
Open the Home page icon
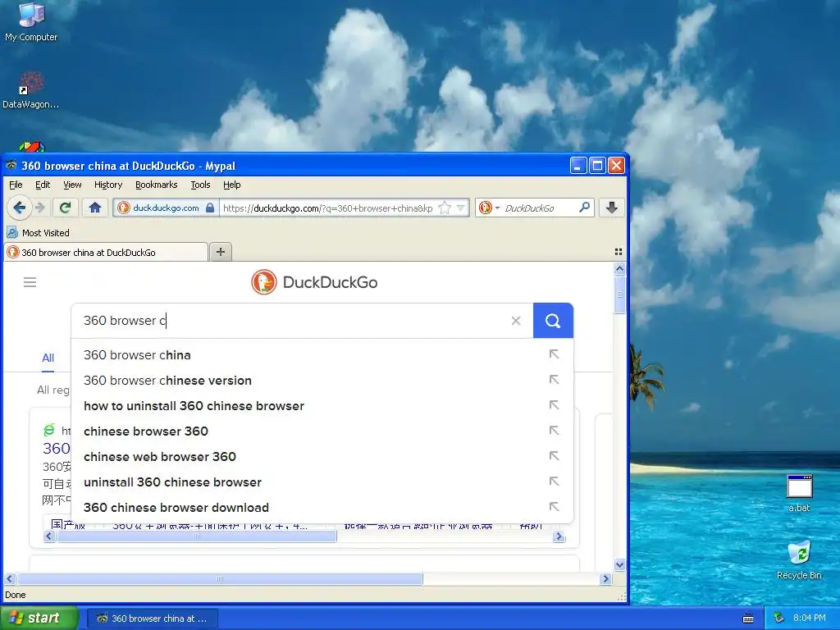(x=95, y=208)
